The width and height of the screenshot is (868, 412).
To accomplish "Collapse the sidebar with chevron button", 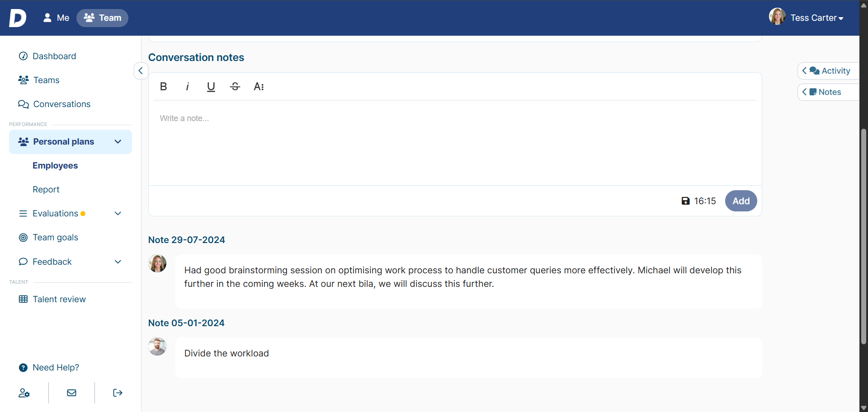I will pos(141,71).
